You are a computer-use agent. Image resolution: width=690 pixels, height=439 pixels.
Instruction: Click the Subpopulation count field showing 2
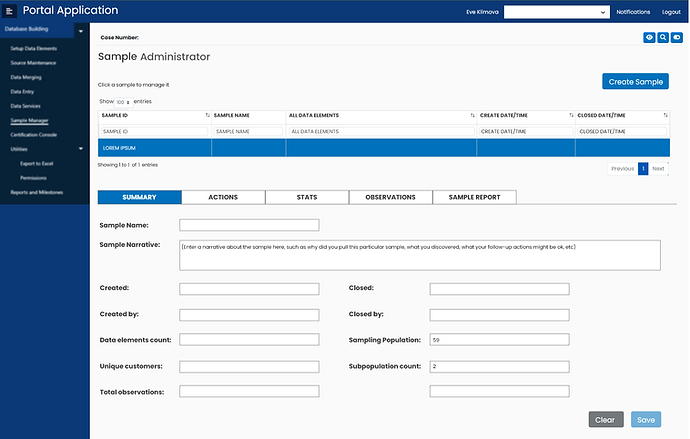pos(499,367)
